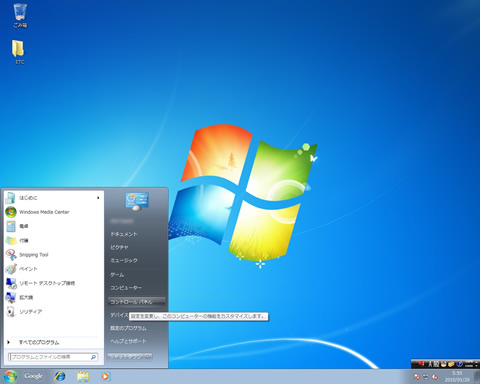The height and width of the screenshot is (384, 480).
Task: Click the muted volume tray icon
Action: tap(435, 377)
